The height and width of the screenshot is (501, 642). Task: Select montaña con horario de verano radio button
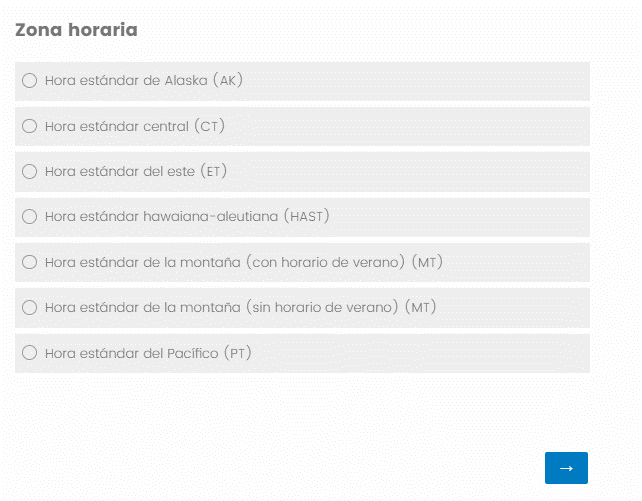[x=29, y=262]
